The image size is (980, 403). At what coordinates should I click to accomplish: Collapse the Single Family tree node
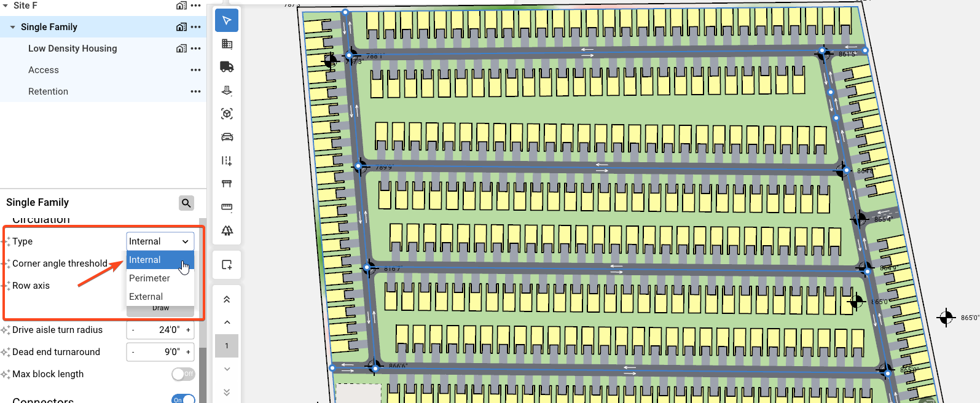click(12, 27)
